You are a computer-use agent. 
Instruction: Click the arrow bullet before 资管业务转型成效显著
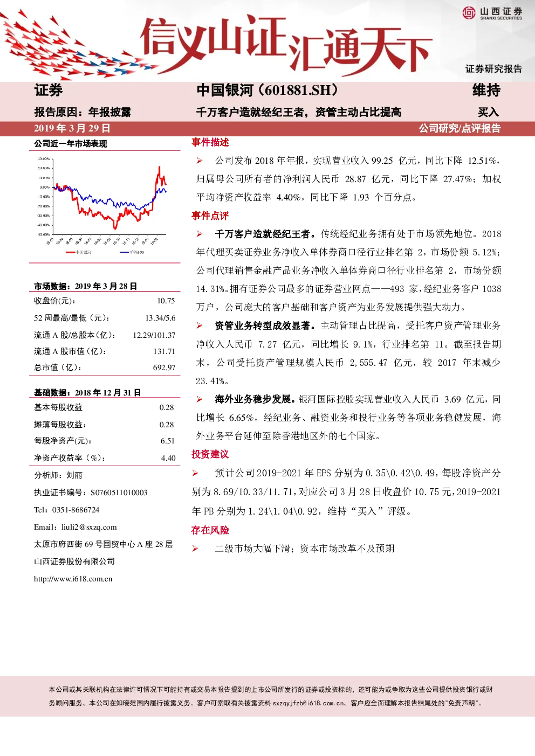(200, 325)
